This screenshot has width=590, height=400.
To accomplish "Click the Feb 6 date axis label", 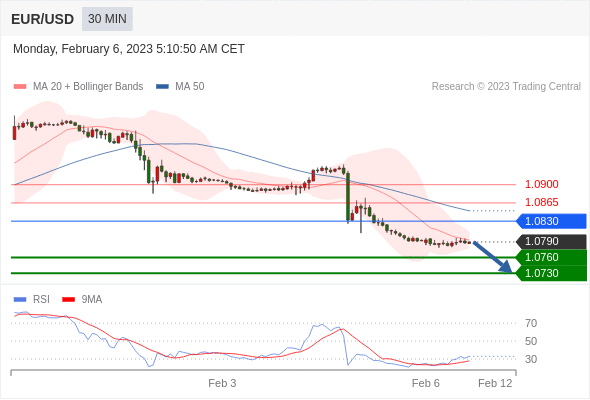I will coord(426,383).
